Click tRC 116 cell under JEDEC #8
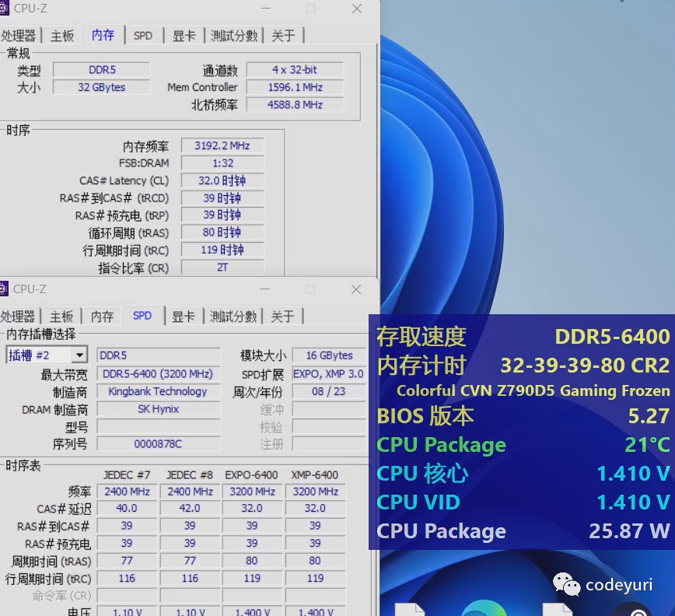This screenshot has height=616, width=675. click(190, 578)
